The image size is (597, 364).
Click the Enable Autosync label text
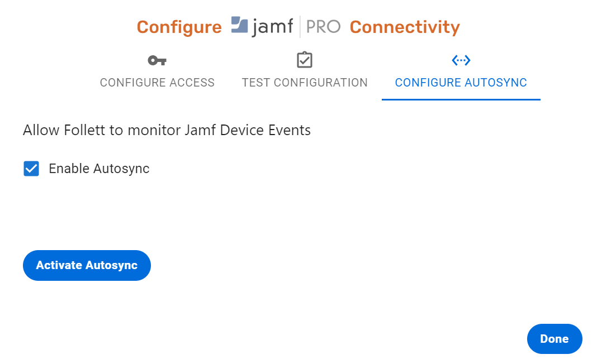99,168
